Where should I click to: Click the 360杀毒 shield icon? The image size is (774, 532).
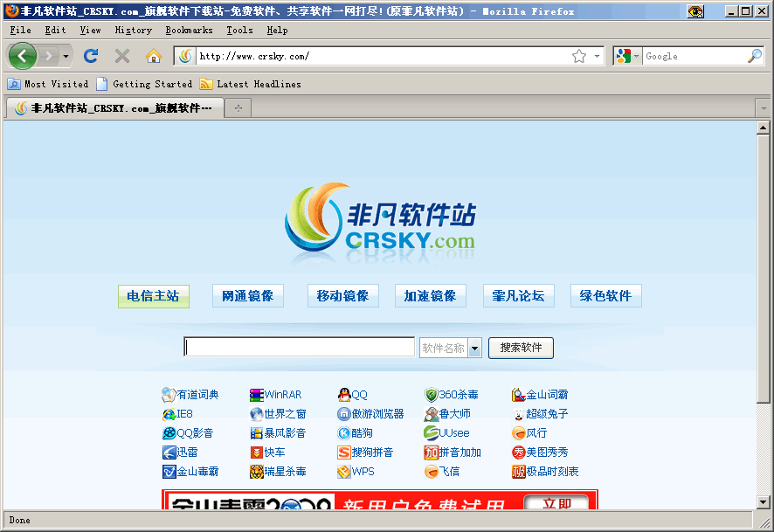point(431,395)
